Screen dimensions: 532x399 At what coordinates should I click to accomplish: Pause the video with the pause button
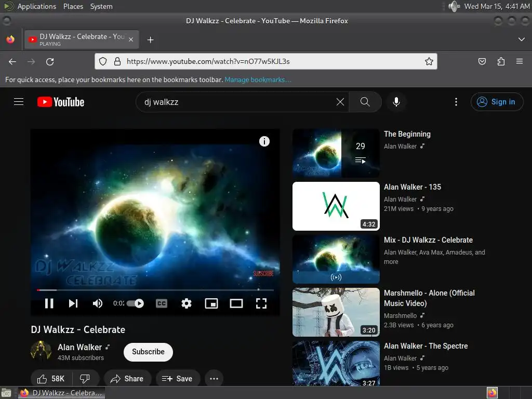tap(49, 303)
